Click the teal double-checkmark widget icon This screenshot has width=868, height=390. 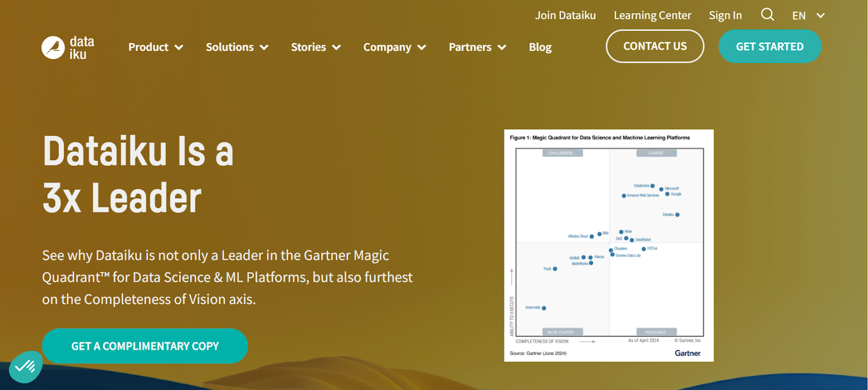click(25, 367)
